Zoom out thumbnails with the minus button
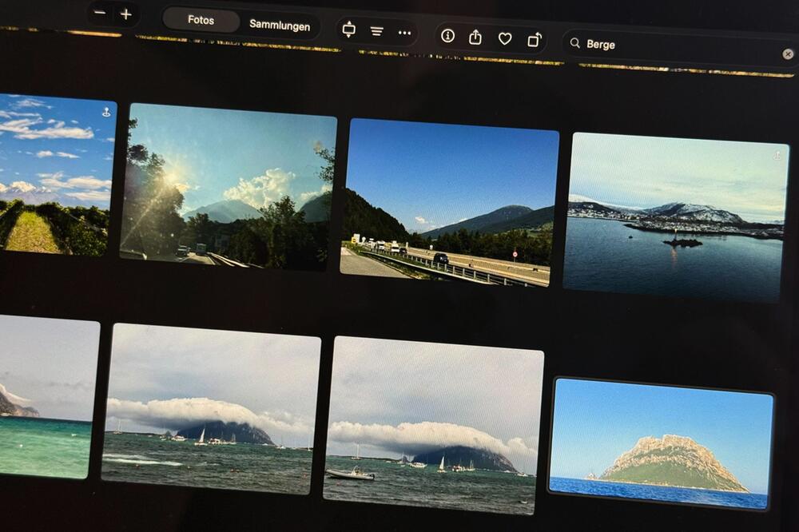 coord(98,14)
